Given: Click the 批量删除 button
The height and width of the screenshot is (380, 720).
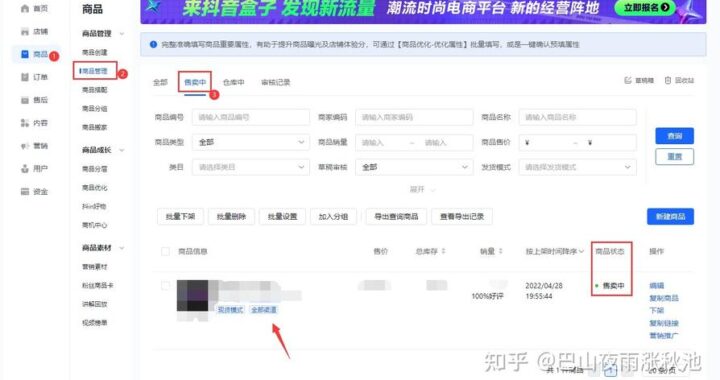Looking at the screenshot, I should (231, 217).
